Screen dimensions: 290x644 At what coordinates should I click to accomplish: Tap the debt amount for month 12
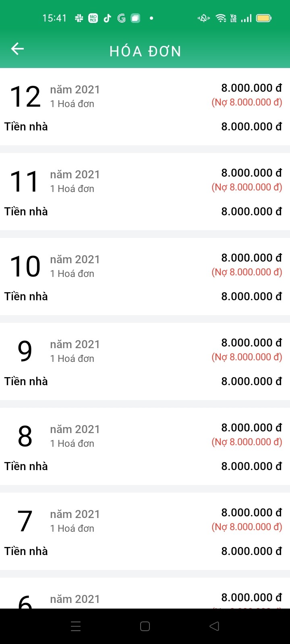247,102
